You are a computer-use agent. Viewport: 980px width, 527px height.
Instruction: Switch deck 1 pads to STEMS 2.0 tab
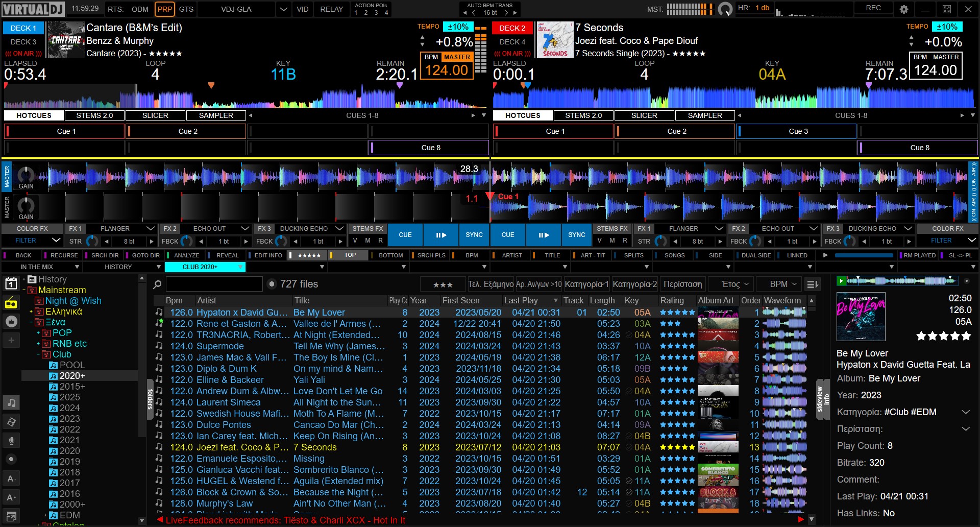click(x=94, y=115)
